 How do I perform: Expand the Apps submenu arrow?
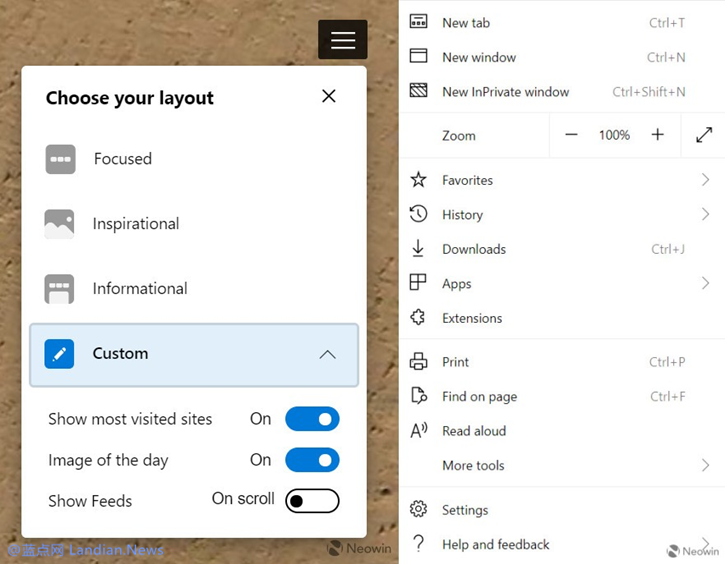click(x=705, y=284)
